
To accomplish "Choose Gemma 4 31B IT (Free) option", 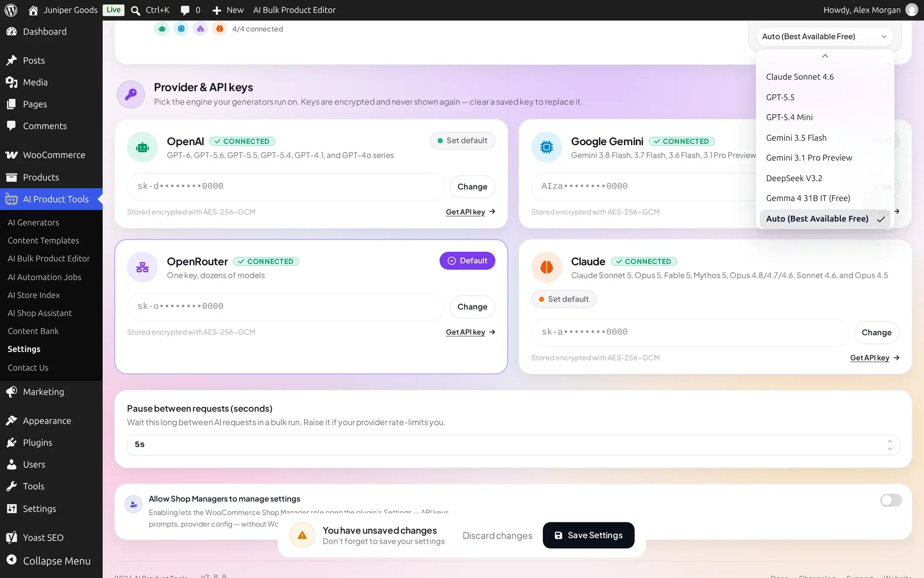I will click(825, 198).
